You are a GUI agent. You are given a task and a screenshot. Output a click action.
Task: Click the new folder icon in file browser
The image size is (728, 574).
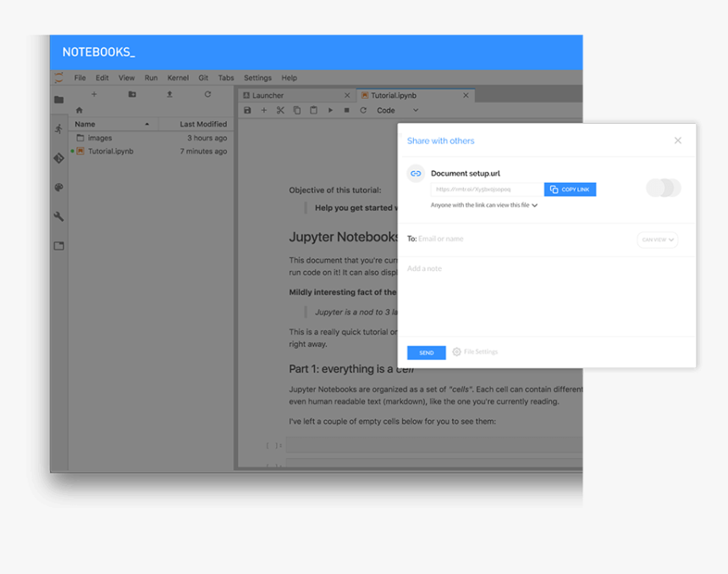click(132, 94)
